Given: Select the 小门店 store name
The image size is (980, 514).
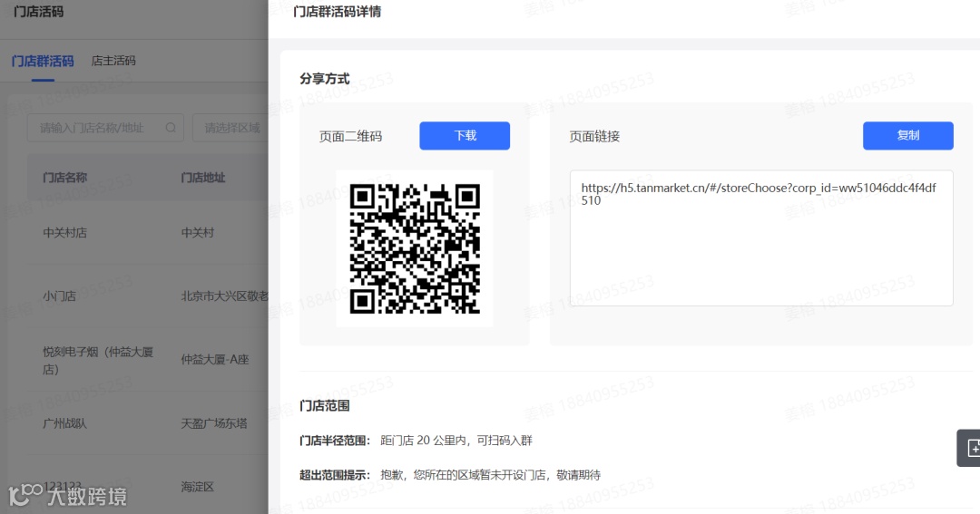Looking at the screenshot, I should (59, 296).
